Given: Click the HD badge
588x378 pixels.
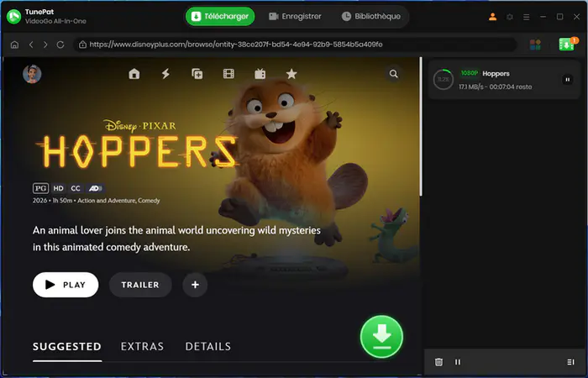Looking at the screenshot, I should point(58,188).
